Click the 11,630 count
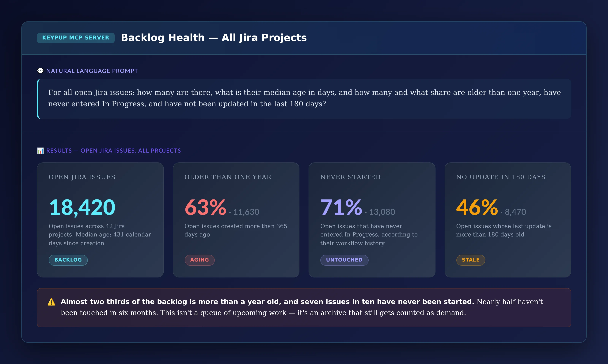 pyautogui.click(x=246, y=212)
